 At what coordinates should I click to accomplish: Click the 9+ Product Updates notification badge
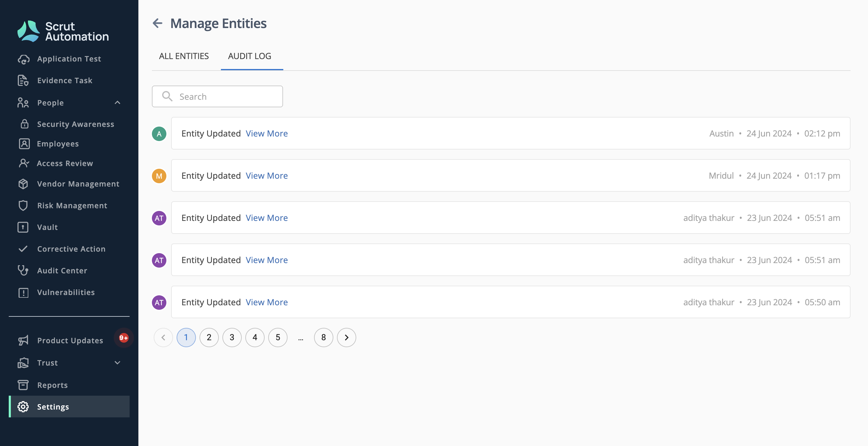[x=124, y=338]
